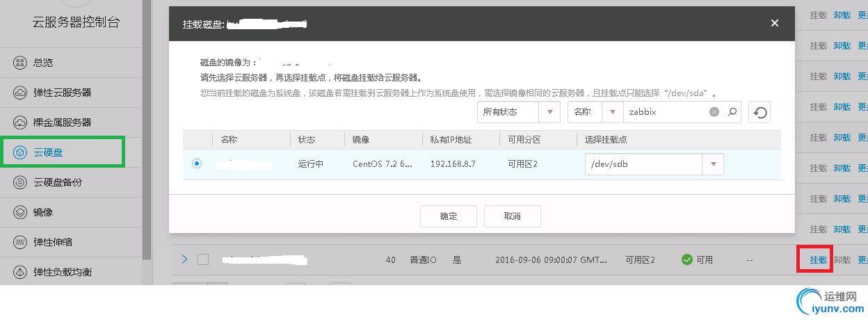868x320 pixels.
Task: Select the radio button for the running server
Action: pos(197,163)
